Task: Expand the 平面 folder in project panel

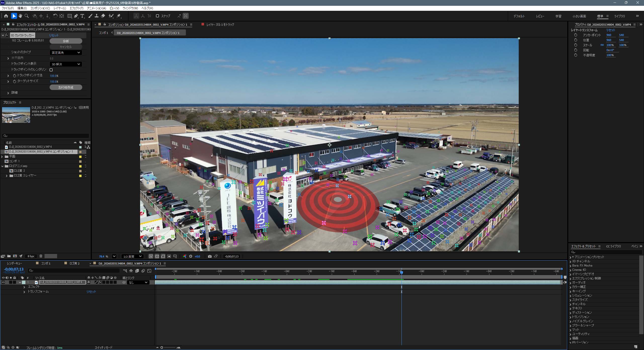Action: [x=2, y=156]
